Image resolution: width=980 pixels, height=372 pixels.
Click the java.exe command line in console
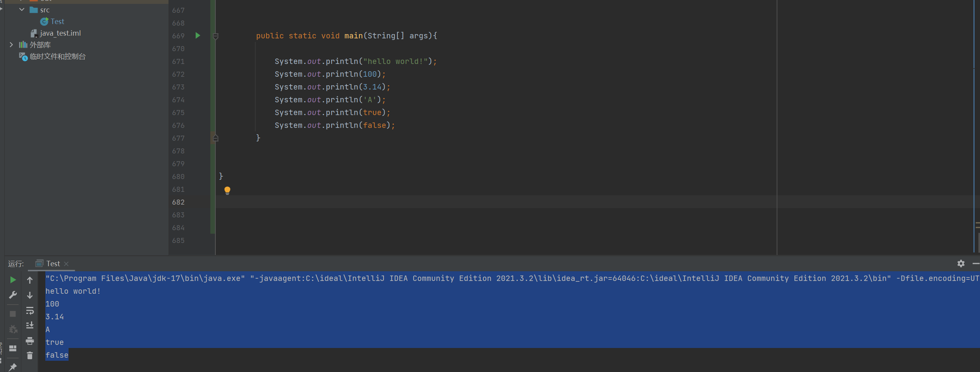click(x=512, y=278)
